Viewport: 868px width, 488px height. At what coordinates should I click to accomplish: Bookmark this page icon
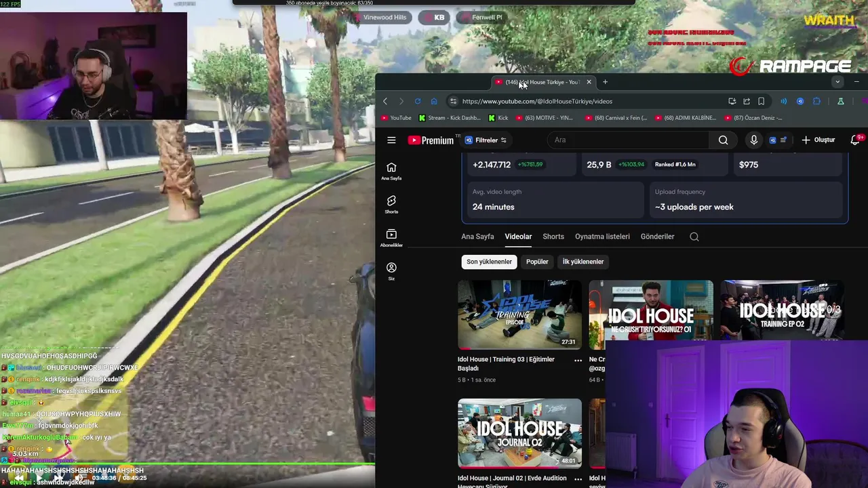click(x=761, y=101)
